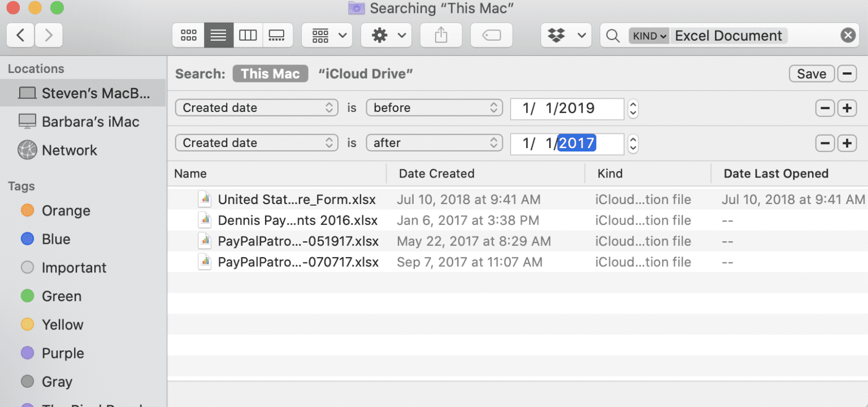The image size is (868, 407).
Task: Open the first Created date attribute dropdown
Action: [x=256, y=107]
